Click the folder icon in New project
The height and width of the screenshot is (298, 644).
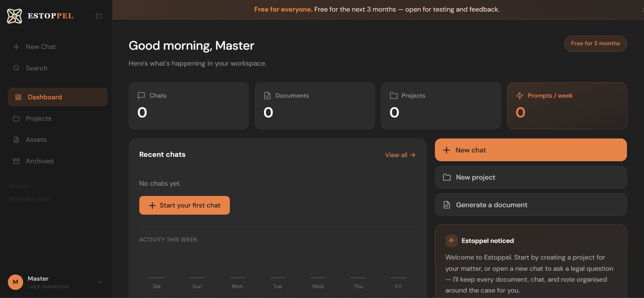coord(447,177)
